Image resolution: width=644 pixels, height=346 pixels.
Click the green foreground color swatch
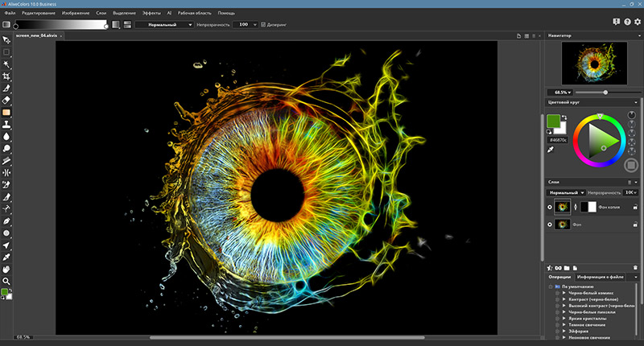[554, 122]
